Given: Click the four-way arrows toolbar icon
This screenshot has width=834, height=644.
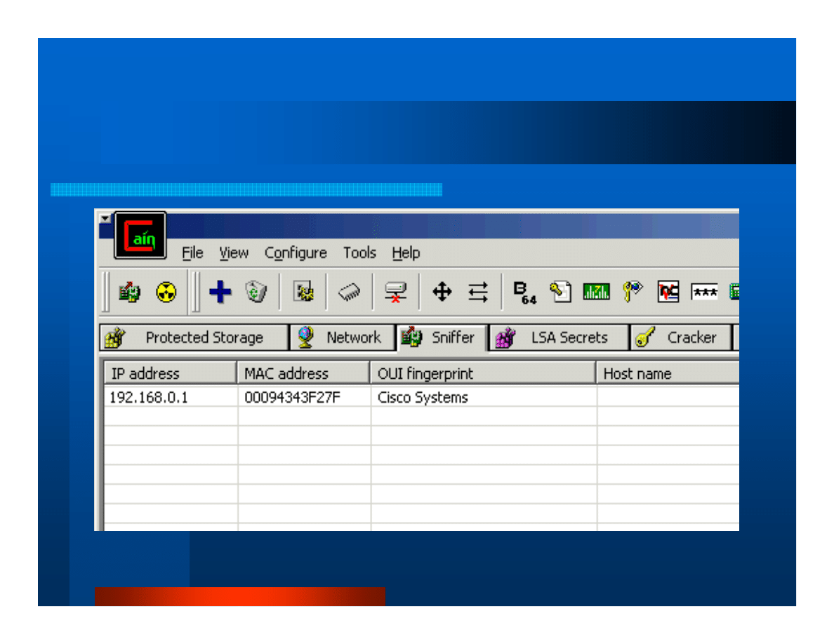Looking at the screenshot, I should click(x=442, y=292).
